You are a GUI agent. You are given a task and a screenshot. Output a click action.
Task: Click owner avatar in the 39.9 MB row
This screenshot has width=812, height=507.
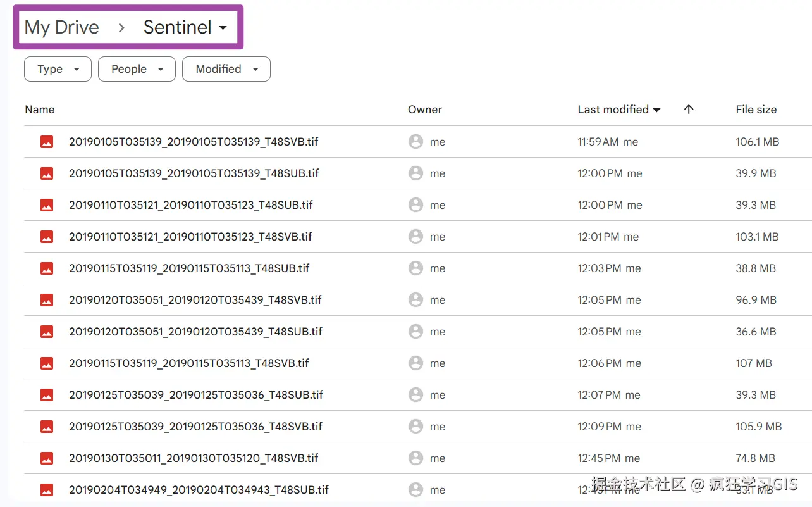(415, 173)
